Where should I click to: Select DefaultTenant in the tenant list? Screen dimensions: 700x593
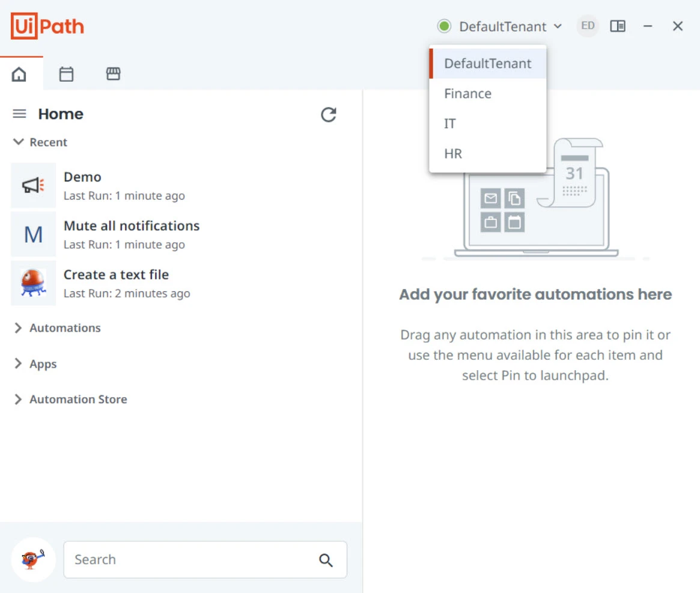(487, 64)
